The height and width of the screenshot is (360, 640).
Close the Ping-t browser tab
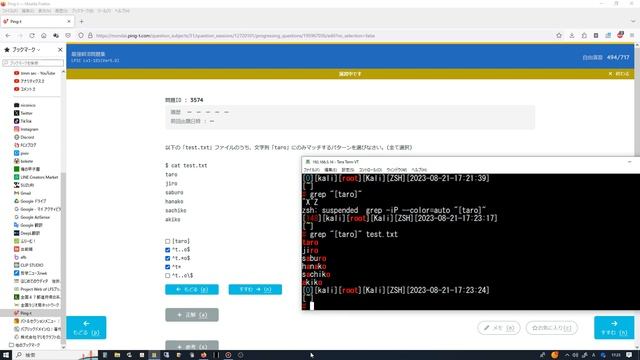pyautogui.click(x=69, y=21)
